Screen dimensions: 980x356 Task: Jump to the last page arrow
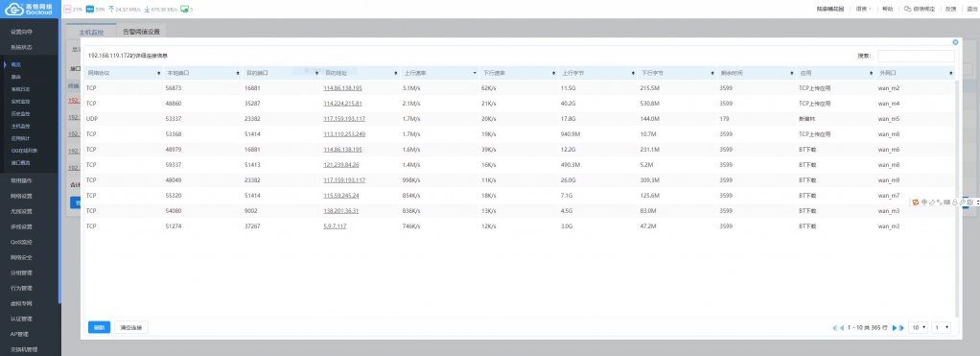coord(901,328)
